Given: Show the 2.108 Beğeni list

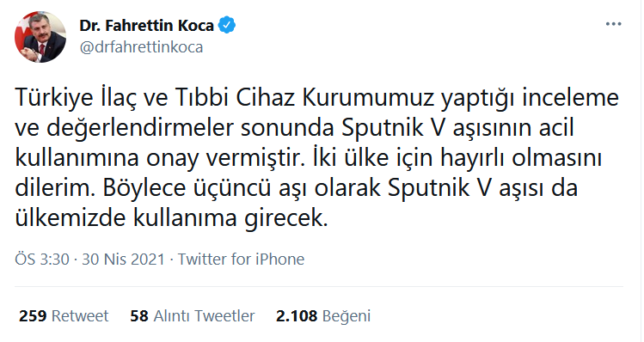Looking at the screenshot, I should point(323,315).
